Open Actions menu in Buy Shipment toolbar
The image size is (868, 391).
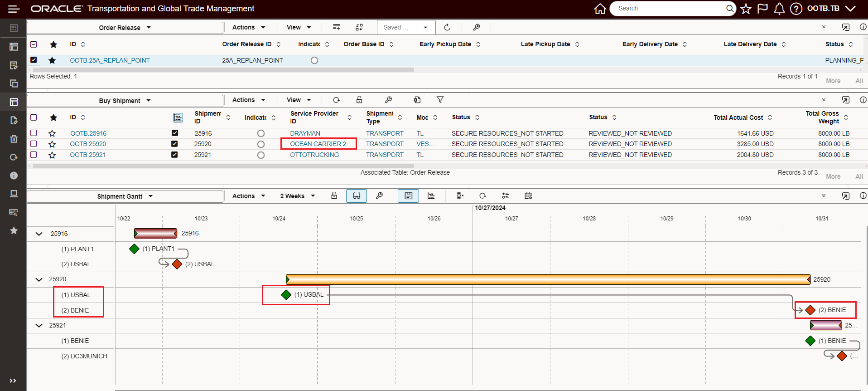[x=249, y=100]
